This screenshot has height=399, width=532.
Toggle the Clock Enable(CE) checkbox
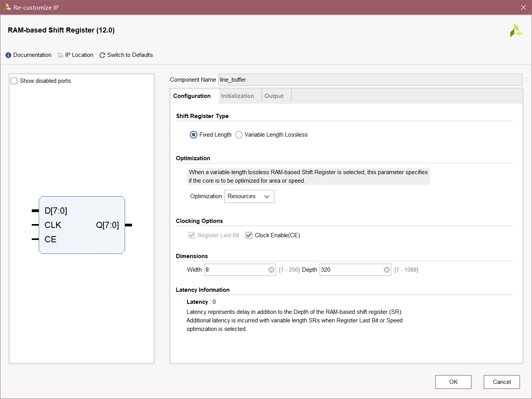(249, 235)
